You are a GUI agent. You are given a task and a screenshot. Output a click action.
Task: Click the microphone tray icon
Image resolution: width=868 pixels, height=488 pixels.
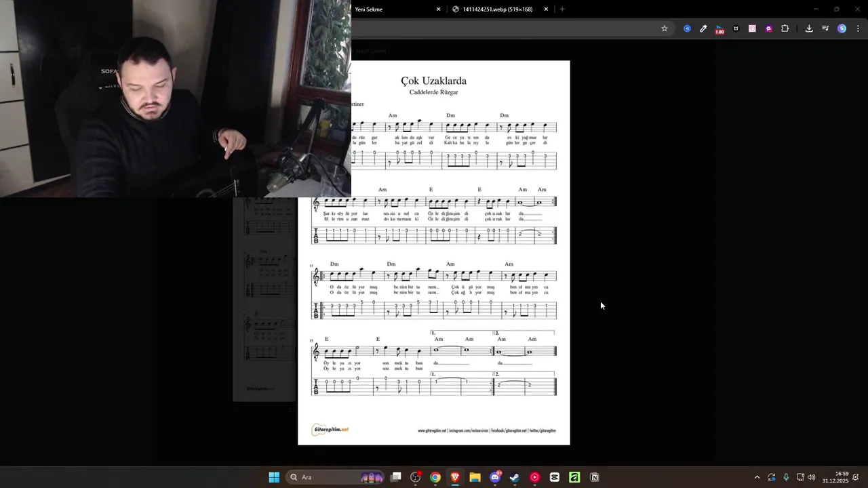(x=786, y=477)
